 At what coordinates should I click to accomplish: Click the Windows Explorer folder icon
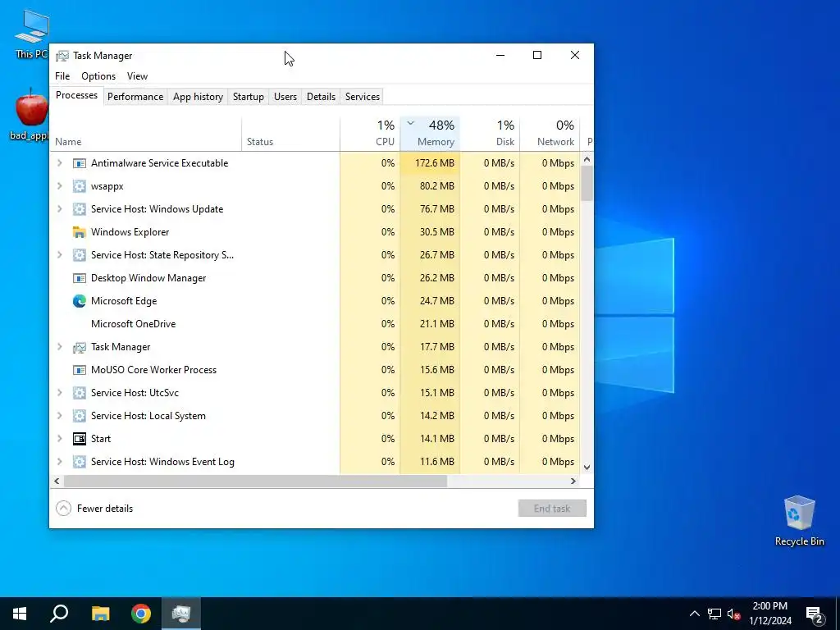point(80,232)
